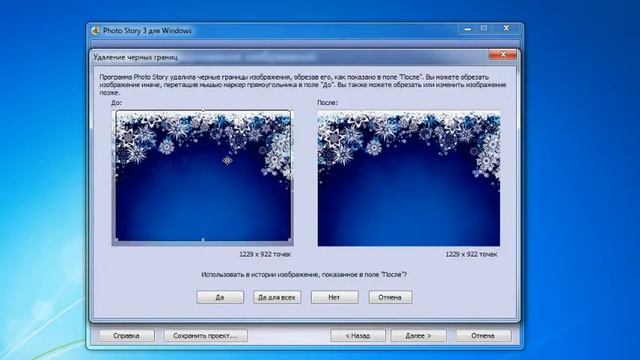
Task: Minimize the Photo Story 3 window
Action: click(x=468, y=29)
